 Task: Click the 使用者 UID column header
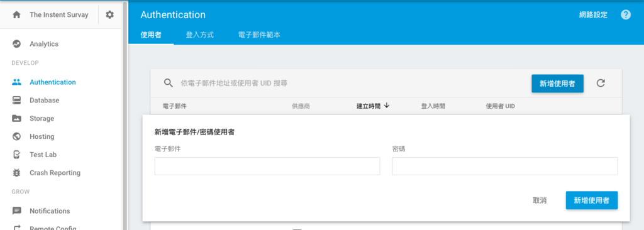[x=500, y=106]
